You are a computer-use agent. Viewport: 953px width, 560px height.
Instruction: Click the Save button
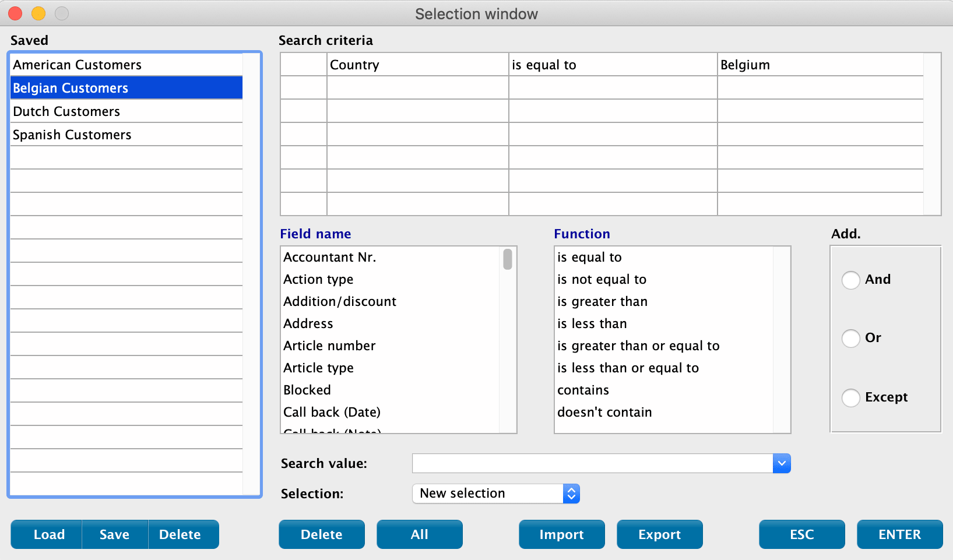(x=115, y=534)
